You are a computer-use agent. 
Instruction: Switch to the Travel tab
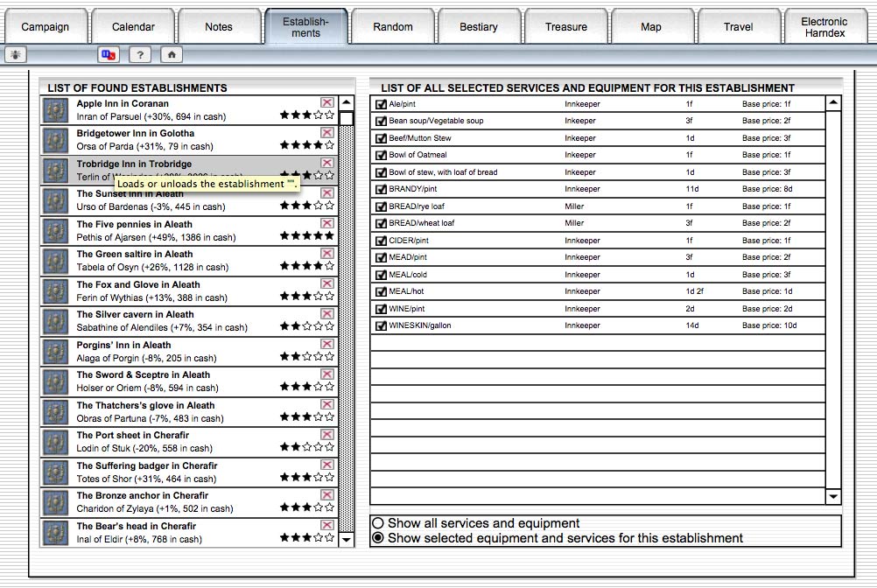pyautogui.click(x=739, y=27)
